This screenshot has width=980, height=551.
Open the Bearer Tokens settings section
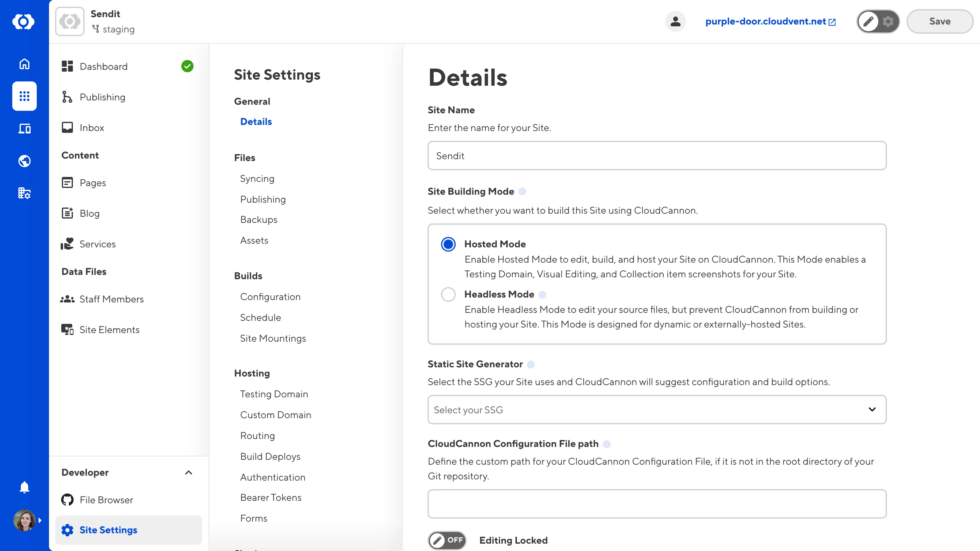pyautogui.click(x=270, y=497)
